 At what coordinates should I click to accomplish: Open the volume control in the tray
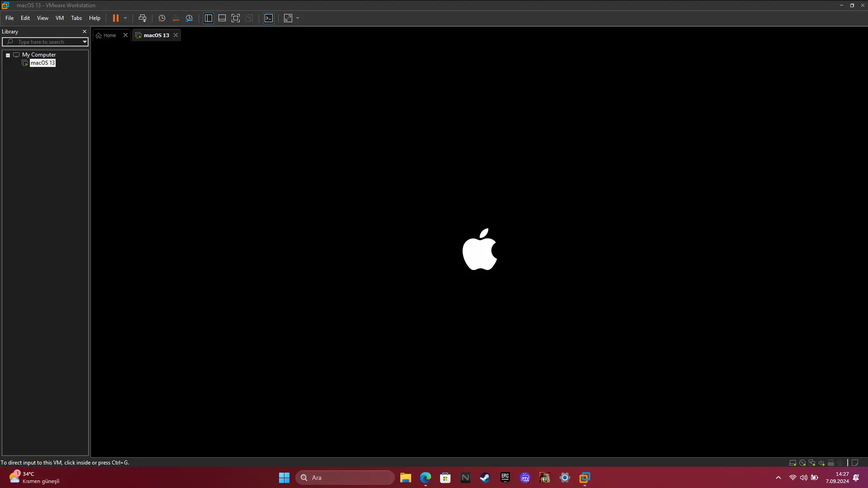pyautogui.click(x=804, y=478)
